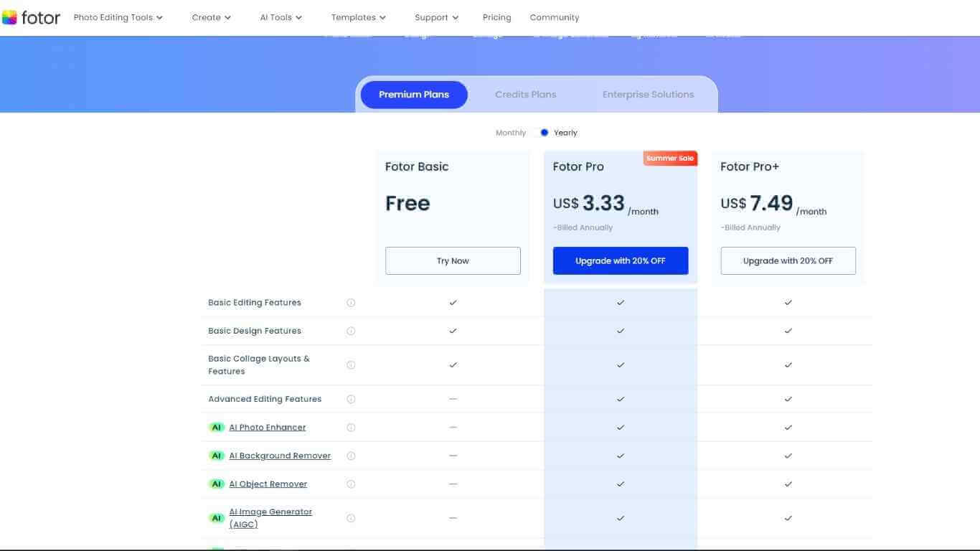Click the Basic Editing Features row label
Viewport: 980px width, 551px height.
(255, 303)
